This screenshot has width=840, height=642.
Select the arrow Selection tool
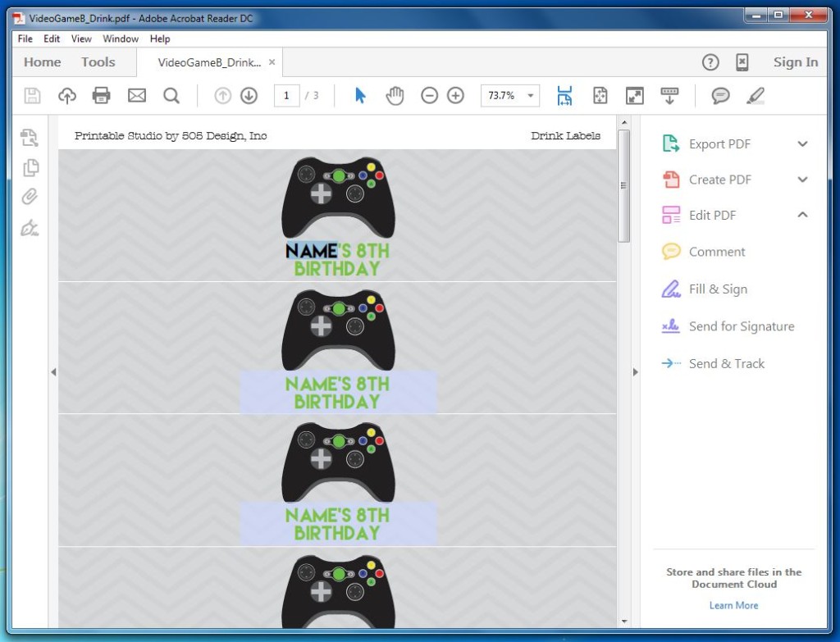pyautogui.click(x=359, y=95)
